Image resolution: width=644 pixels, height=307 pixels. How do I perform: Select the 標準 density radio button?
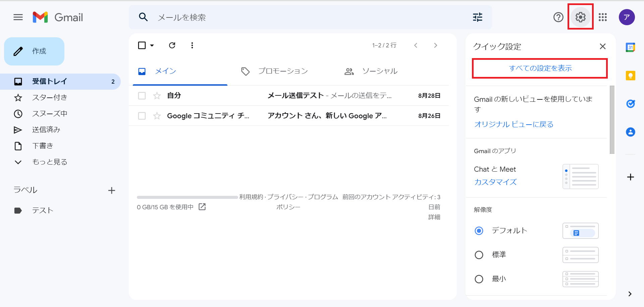tap(479, 255)
